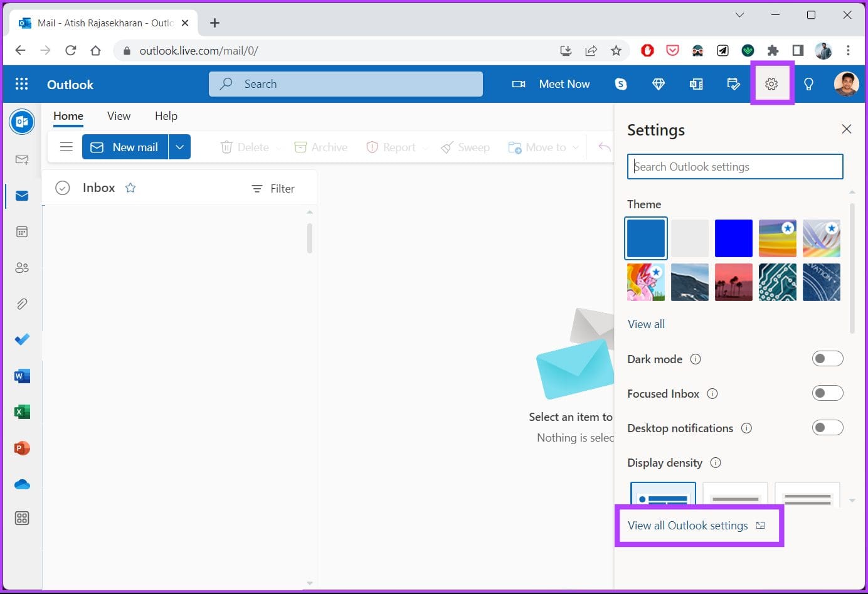Image resolution: width=868 pixels, height=594 pixels.
Task: Select the light gray theme swatch
Action: pos(690,238)
